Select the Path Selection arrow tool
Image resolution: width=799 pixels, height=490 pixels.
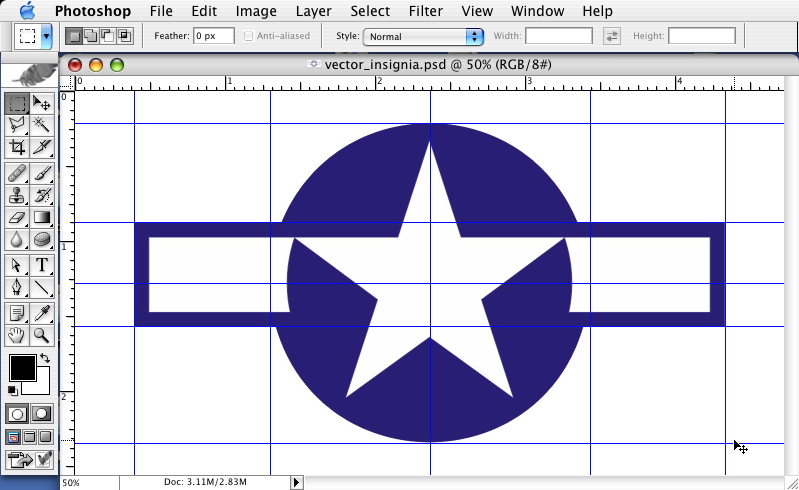(17, 265)
